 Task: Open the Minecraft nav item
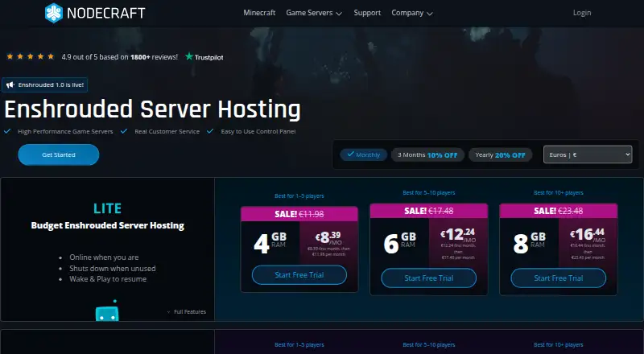tap(259, 13)
